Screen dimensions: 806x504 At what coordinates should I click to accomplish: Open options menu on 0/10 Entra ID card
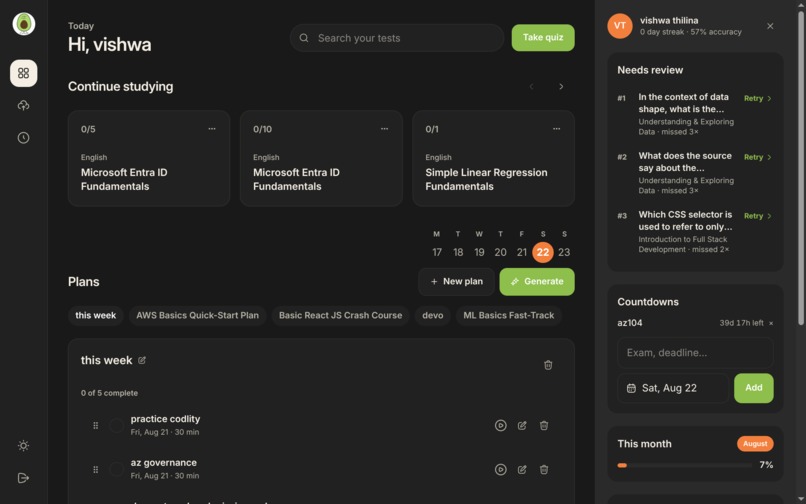(384, 129)
